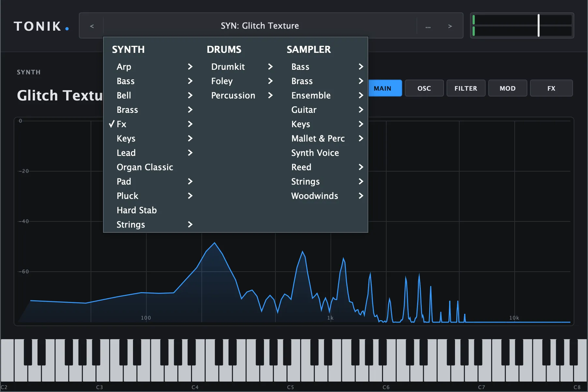Screen dimensions: 588x392
Task: Choose Reed in the Sampler column
Action: [x=301, y=167]
